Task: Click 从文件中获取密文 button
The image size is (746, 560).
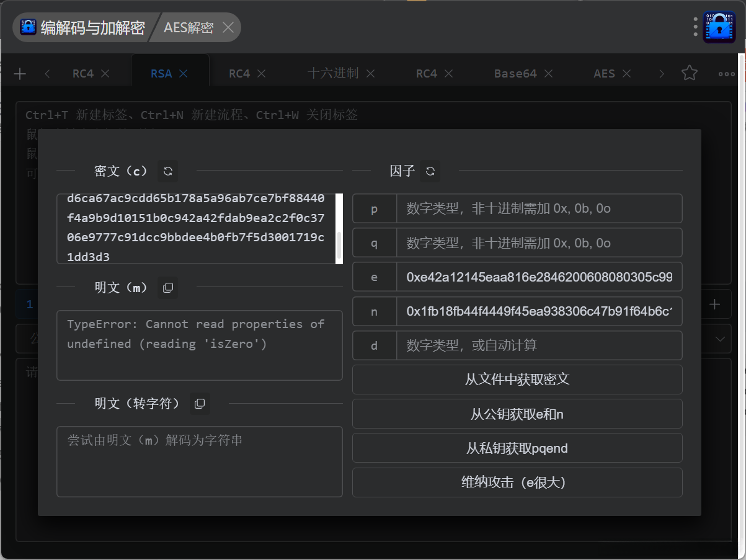Action: click(517, 379)
